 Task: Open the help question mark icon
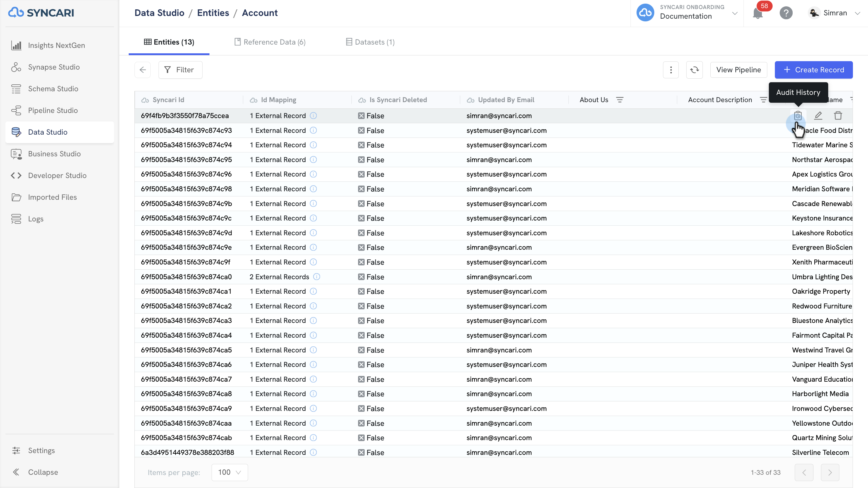click(x=786, y=13)
